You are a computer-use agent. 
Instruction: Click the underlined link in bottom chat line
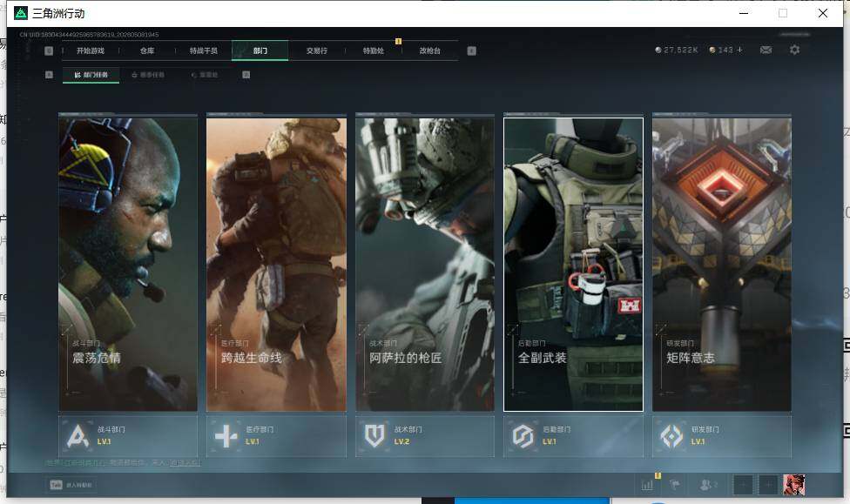pyautogui.click(x=185, y=463)
